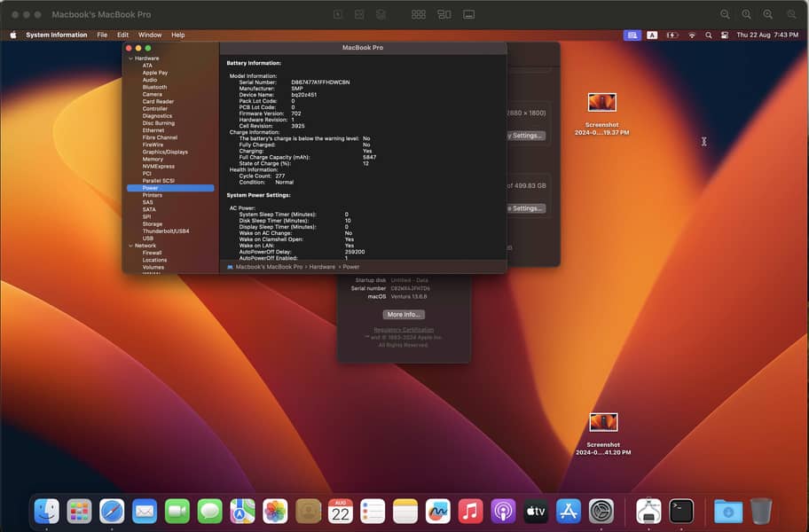Screen dimensions: 809x532
Task: Open the Window menu
Action: (x=150, y=35)
